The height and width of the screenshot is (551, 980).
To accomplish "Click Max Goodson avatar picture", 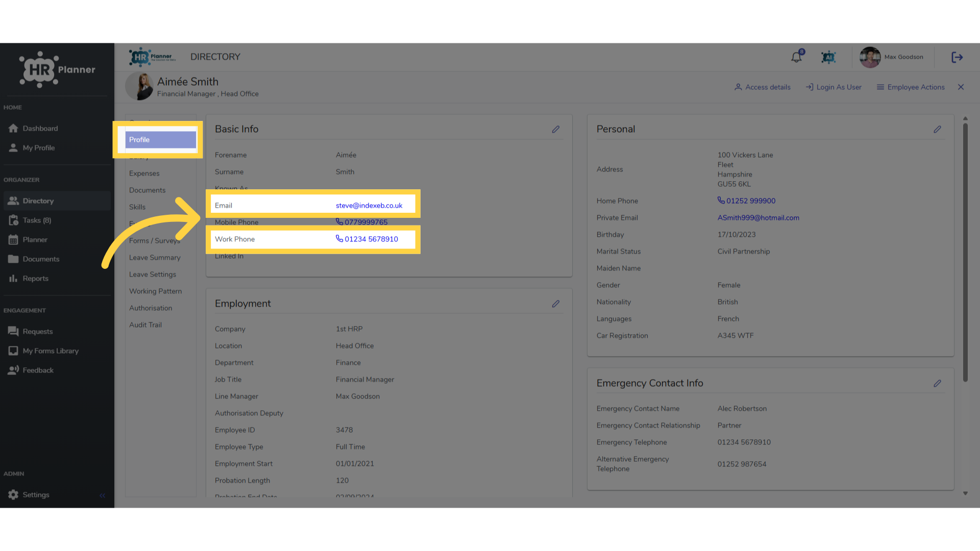I will [x=870, y=57].
